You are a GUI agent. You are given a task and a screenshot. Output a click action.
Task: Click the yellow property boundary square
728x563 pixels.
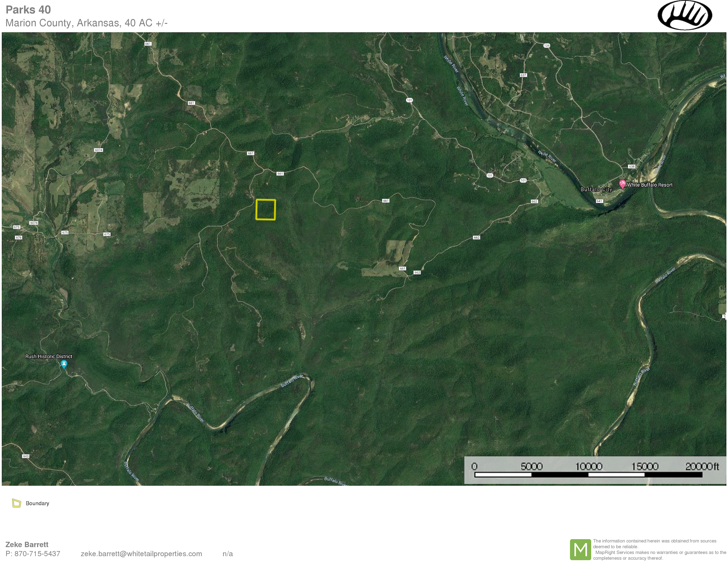pos(266,210)
